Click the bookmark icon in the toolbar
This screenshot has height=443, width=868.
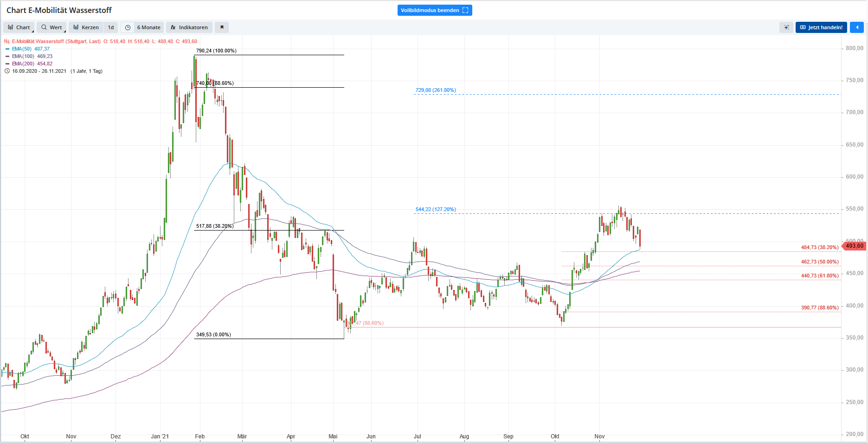pos(222,27)
